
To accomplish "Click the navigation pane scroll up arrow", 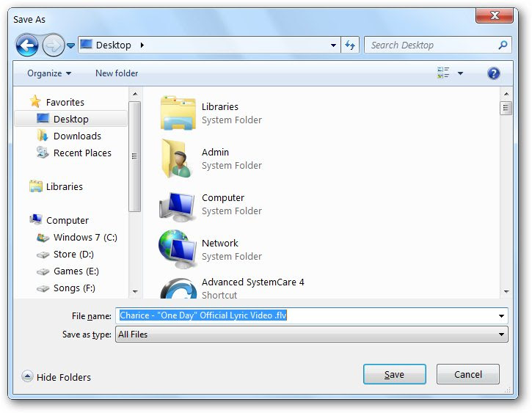I will point(135,94).
